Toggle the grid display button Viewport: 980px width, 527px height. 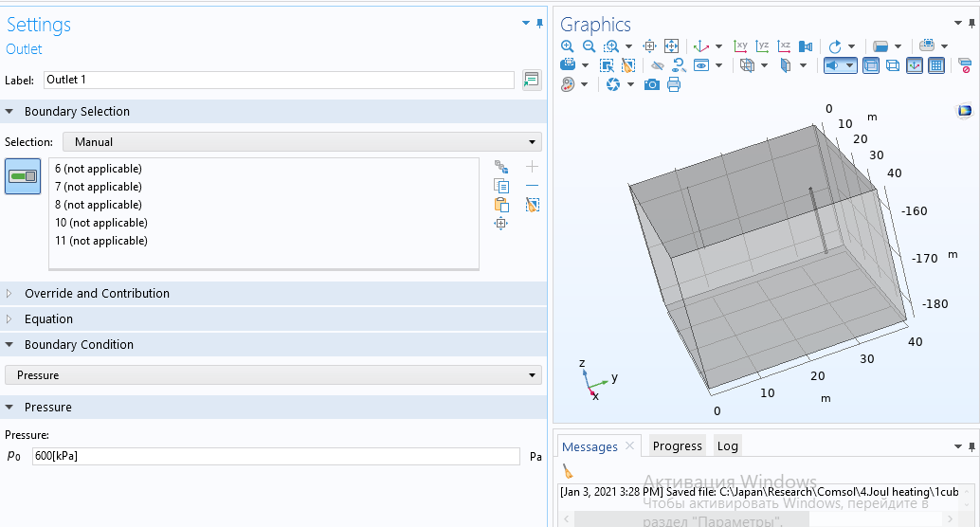[x=936, y=65]
